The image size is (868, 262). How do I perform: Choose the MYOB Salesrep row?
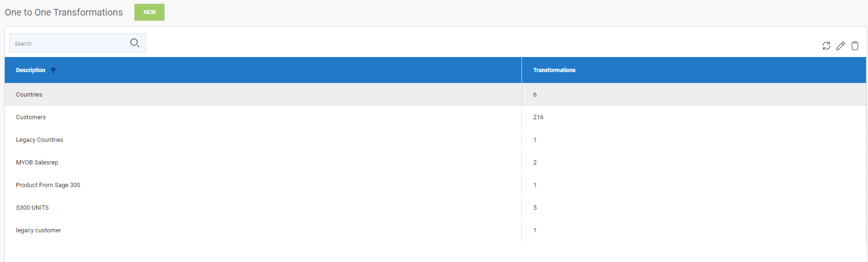[37, 163]
